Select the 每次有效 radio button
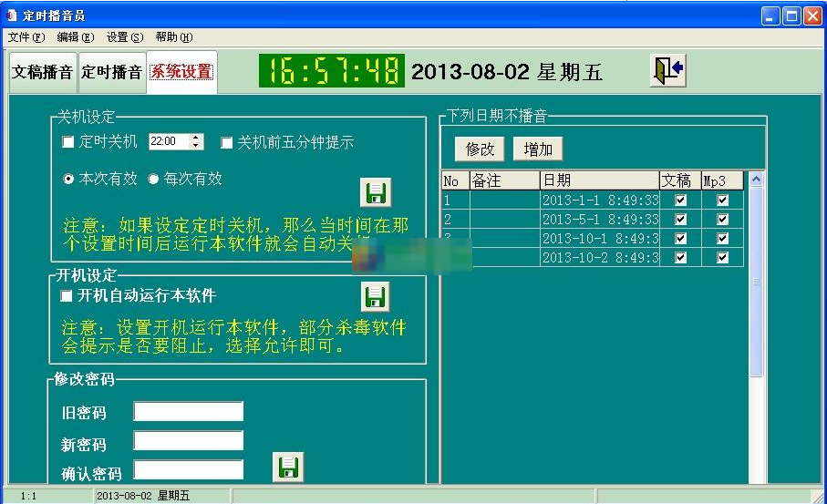Viewport: 827px width, 504px height. tap(153, 180)
